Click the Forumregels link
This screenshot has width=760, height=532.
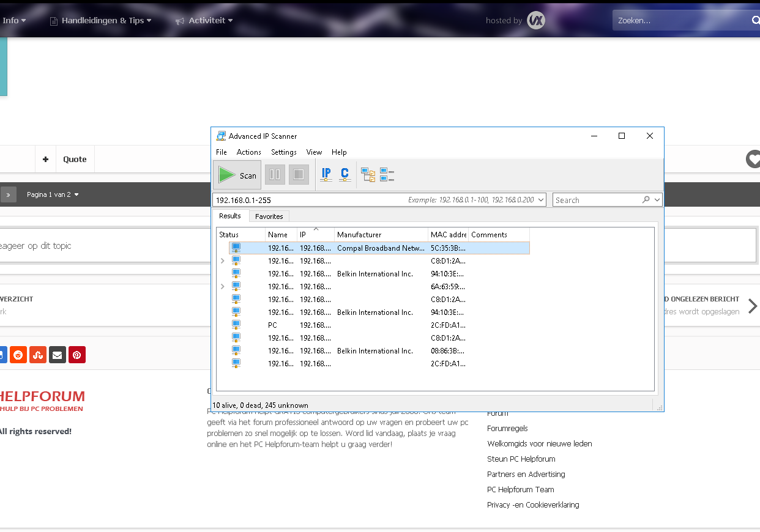point(507,429)
